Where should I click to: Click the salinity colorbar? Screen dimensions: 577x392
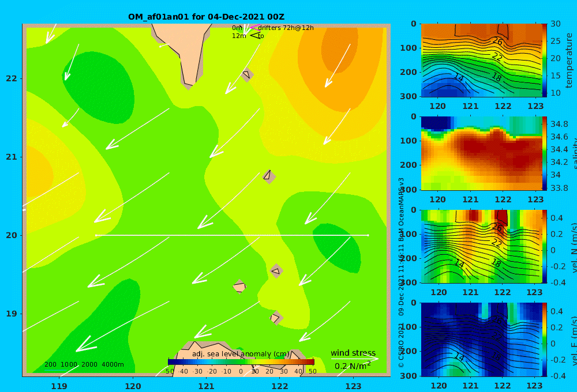point(545,153)
